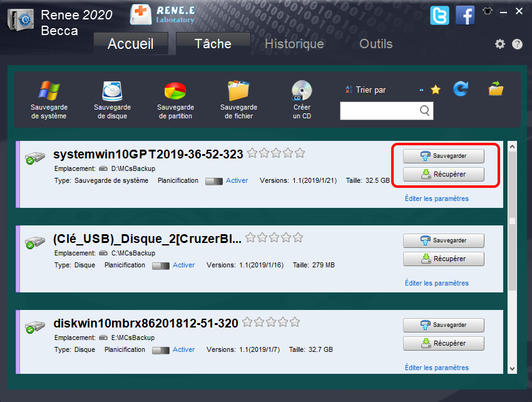The height and width of the screenshot is (402, 532).
Task: Select task title systemwin10GPT2019-36-52-323
Action: [148, 154]
